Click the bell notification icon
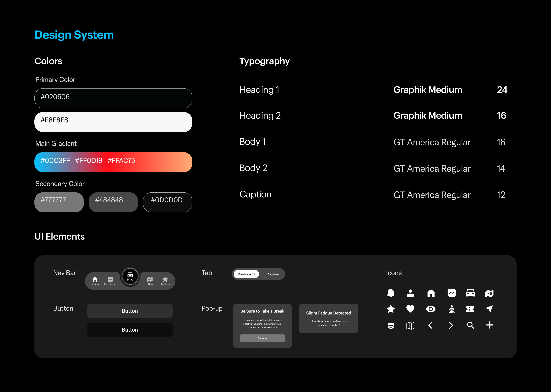The width and height of the screenshot is (551, 392). [x=391, y=293]
